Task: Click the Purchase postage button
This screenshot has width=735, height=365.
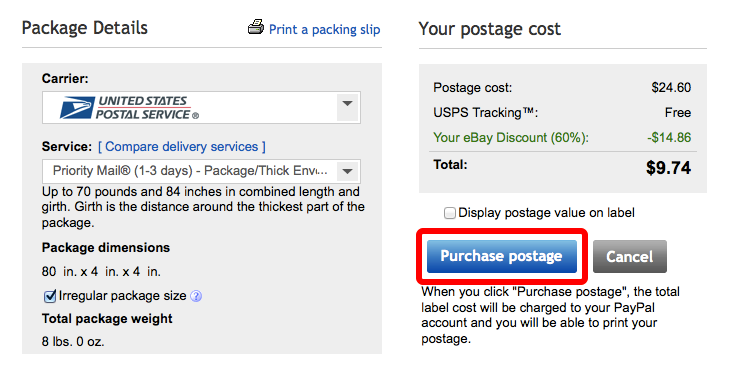Action: tap(502, 256)
